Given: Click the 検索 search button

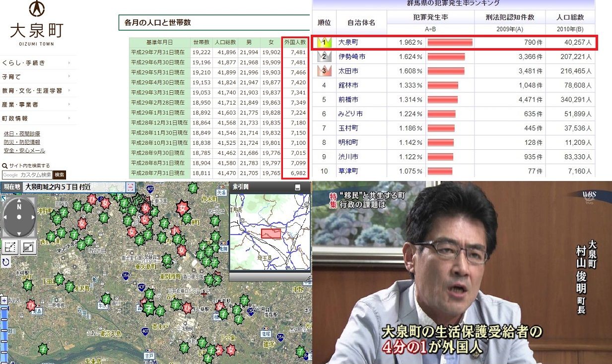Looking at the screenshot, I should (x=60, y=175).
